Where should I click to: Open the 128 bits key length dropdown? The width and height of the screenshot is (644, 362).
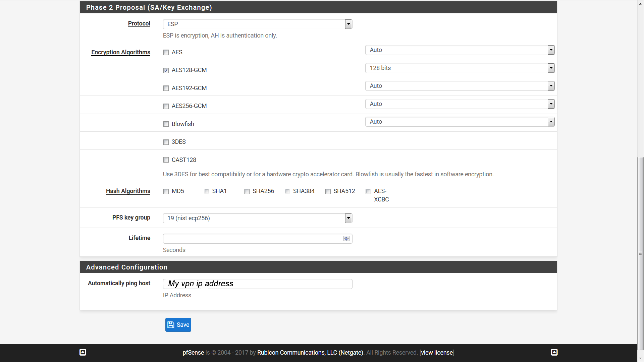click(460, 68)
